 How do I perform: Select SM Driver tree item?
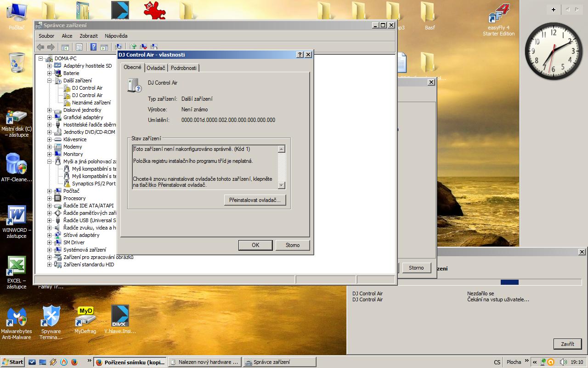74,242
